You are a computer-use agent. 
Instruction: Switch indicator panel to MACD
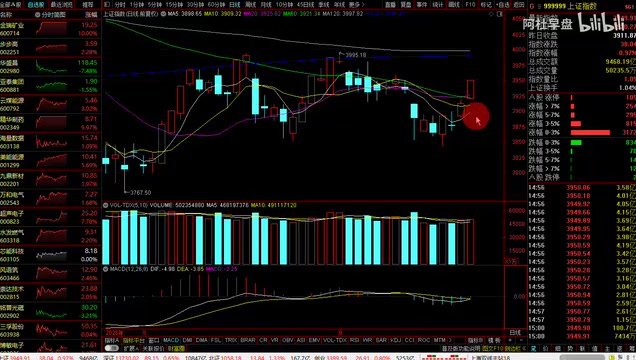point(171,340)
